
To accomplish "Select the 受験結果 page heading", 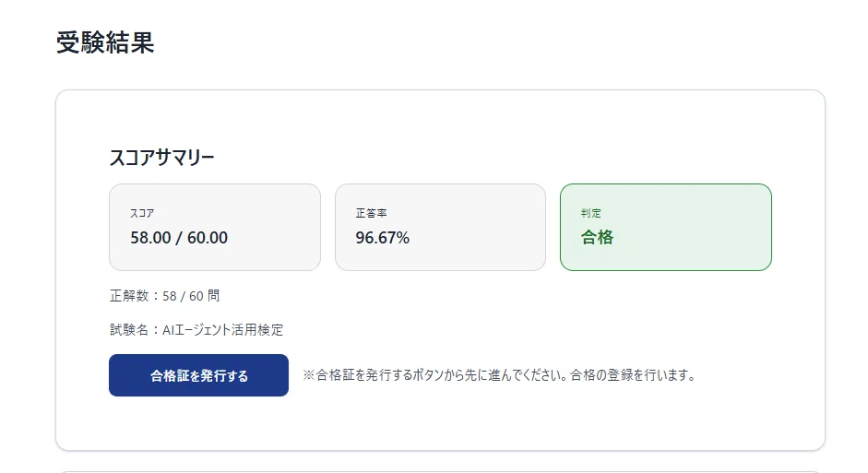I will point(105,42).
